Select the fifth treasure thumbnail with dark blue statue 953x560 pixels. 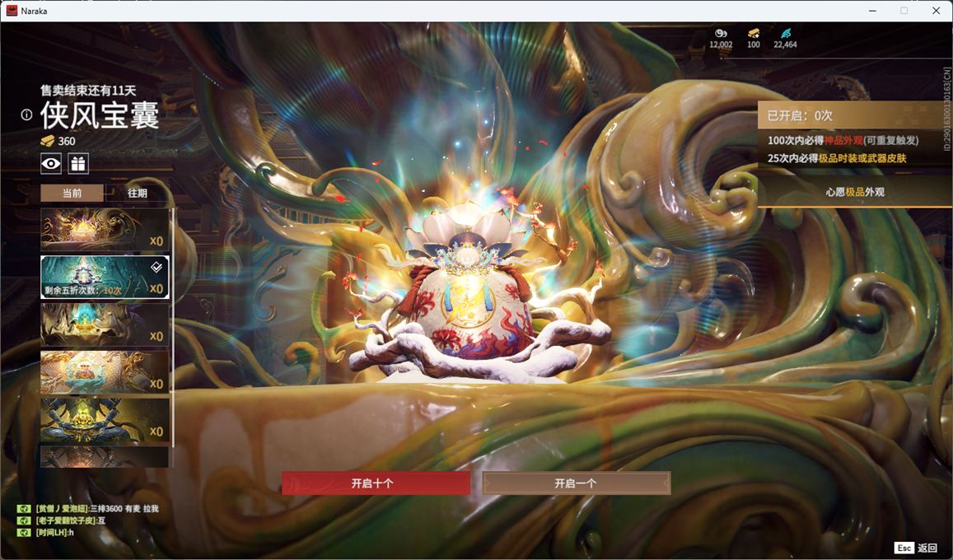(x=105, y=420)
